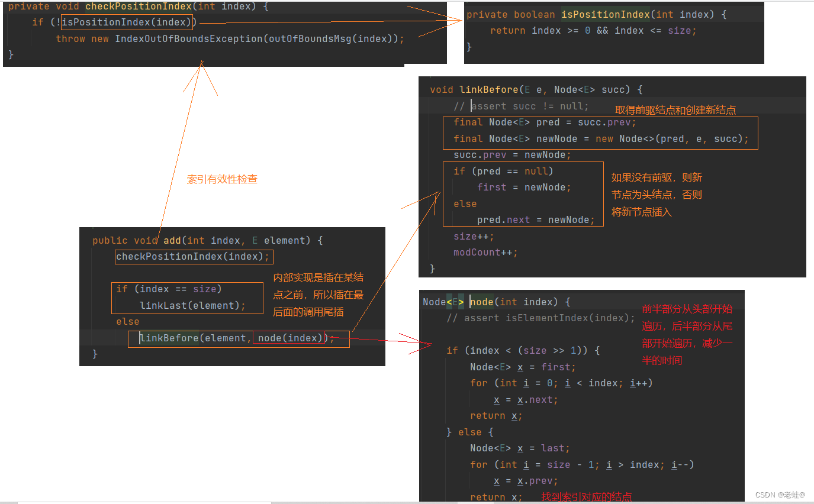814x504 pixels.
Task: Click the 'if (pred == null)' condition
Action: point(503,171)
